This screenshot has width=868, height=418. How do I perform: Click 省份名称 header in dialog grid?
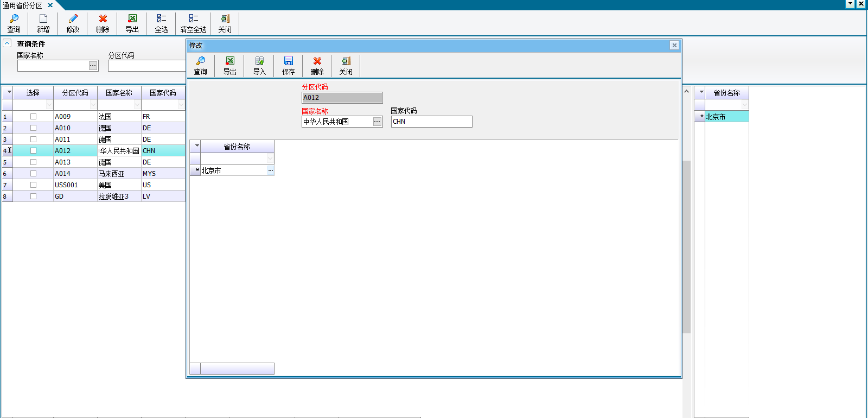click(x=238, y=147)
